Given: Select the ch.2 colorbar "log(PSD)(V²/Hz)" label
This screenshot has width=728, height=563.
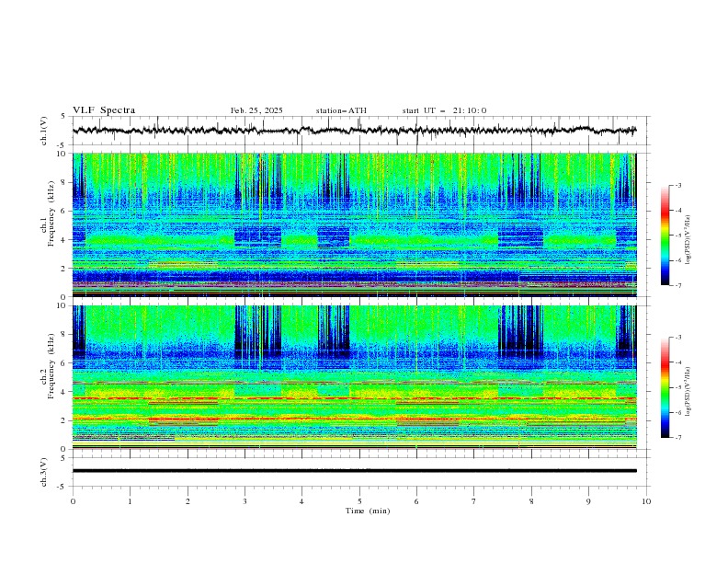Looking at the screenshot, I should [x=688, y=392].
